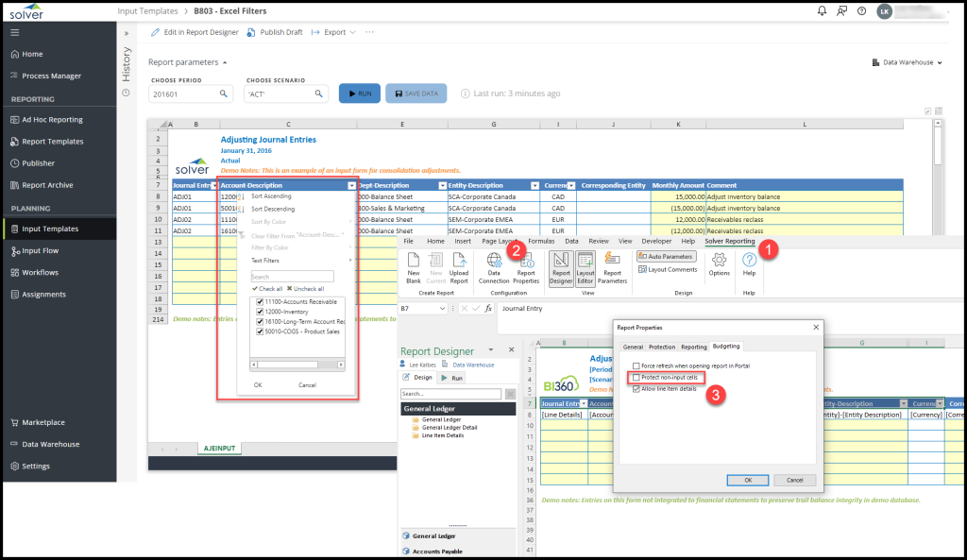Click Data Connection ribbon icon

coord(494,267)
